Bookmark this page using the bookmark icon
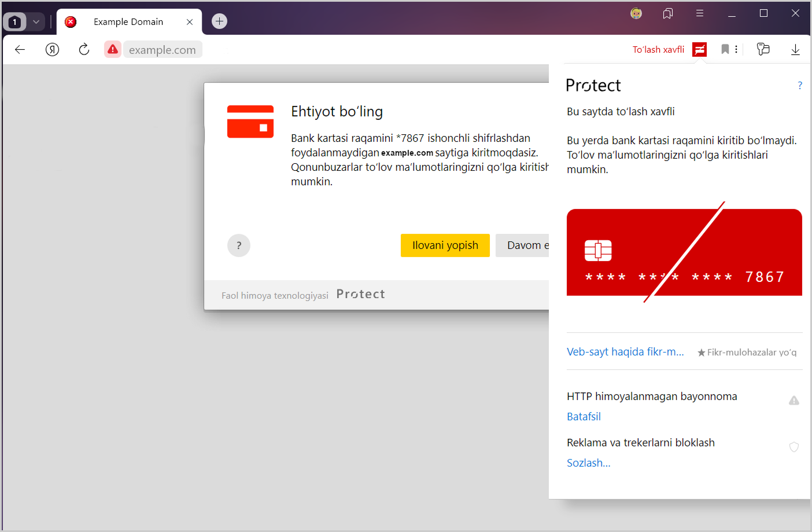 (x=725, y=50)
